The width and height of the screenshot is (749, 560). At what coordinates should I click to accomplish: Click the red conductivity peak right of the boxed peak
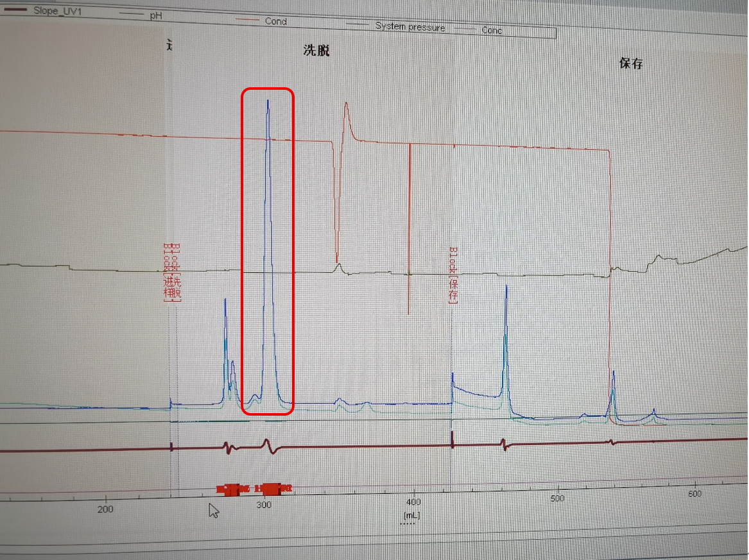[x=346, y=105]
